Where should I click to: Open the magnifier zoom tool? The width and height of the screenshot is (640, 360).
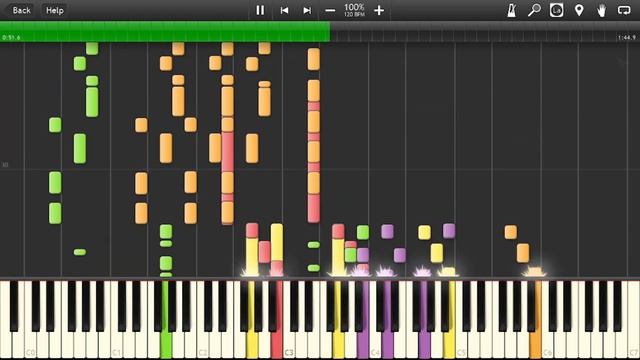pos(534,10)
